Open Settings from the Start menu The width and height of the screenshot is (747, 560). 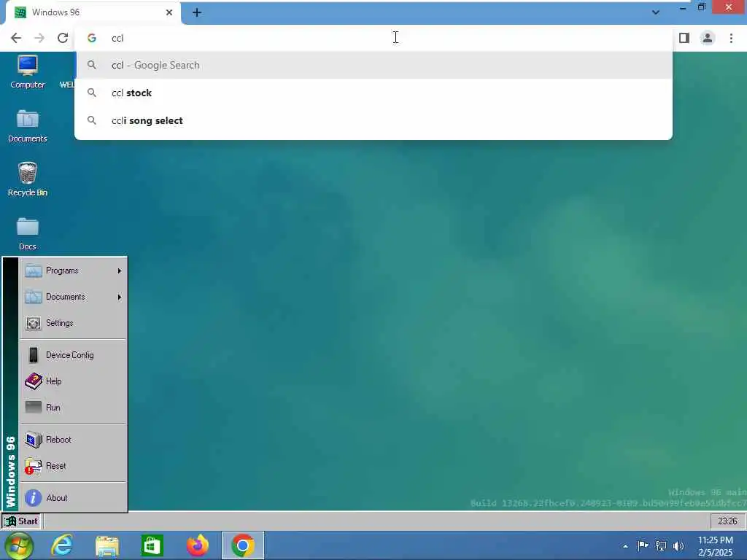72,323
